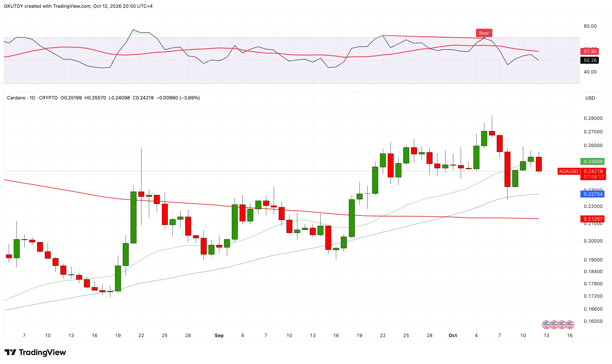Click the Cardano · 1D · CRYPTO title
The height and width of the screenshot is (364, 612).
tap(32, 98)
